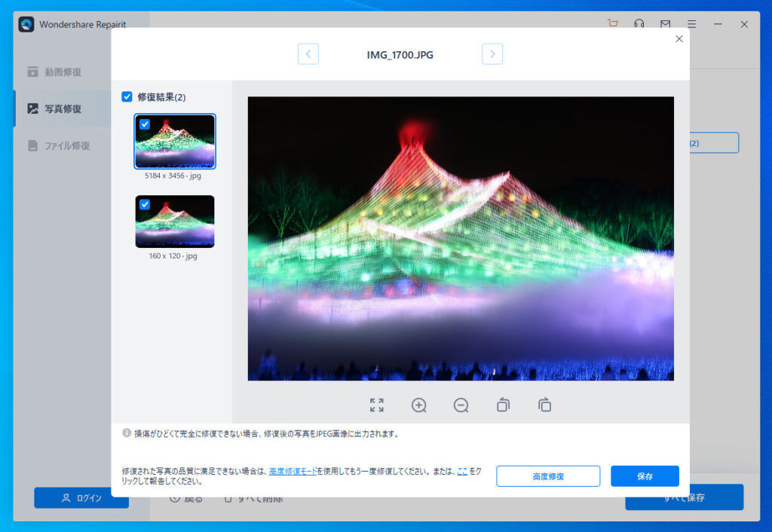Go to the next image with the right arrow
The width and height of the screenshot is (772, 532).
(492, 54)
